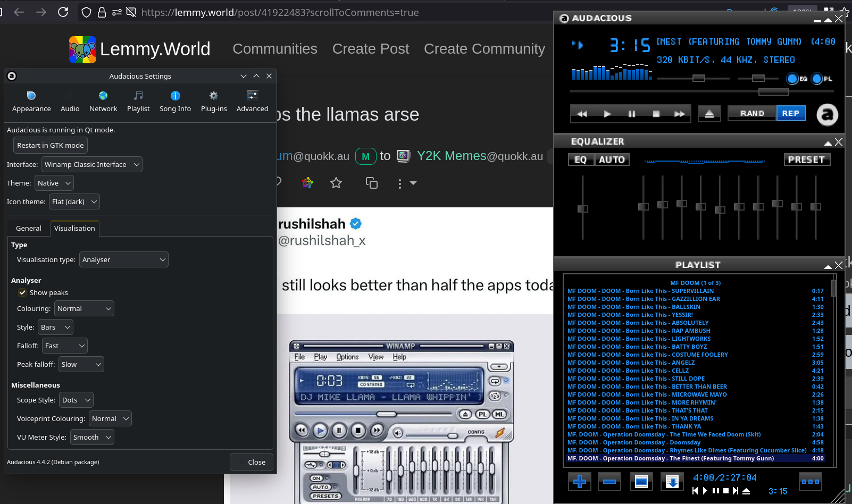Open the Peak falloff dropdown
This screenshot has width=852, height=504.
click(81, 364)
